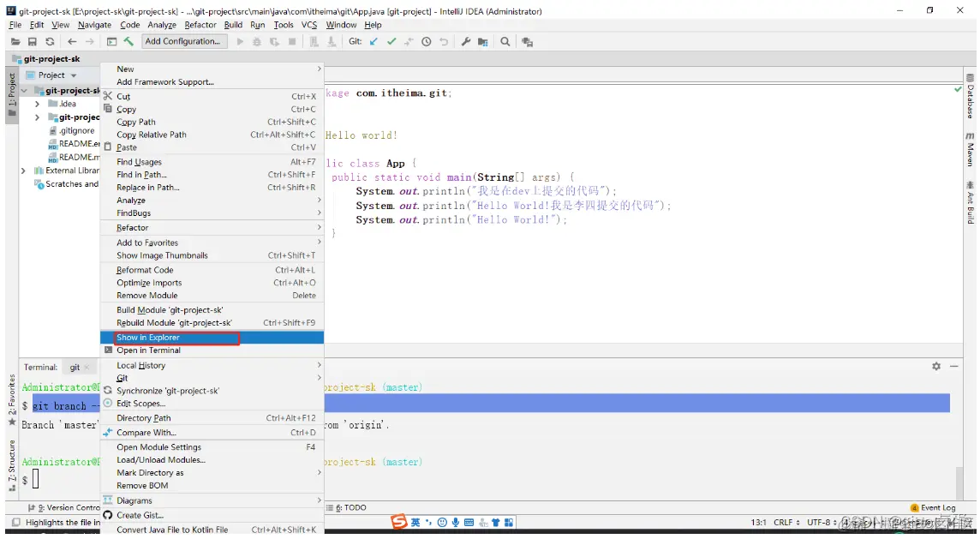Open Project Structure folder icon
Viewport: 980px width, 539px height.
point(483,42)
